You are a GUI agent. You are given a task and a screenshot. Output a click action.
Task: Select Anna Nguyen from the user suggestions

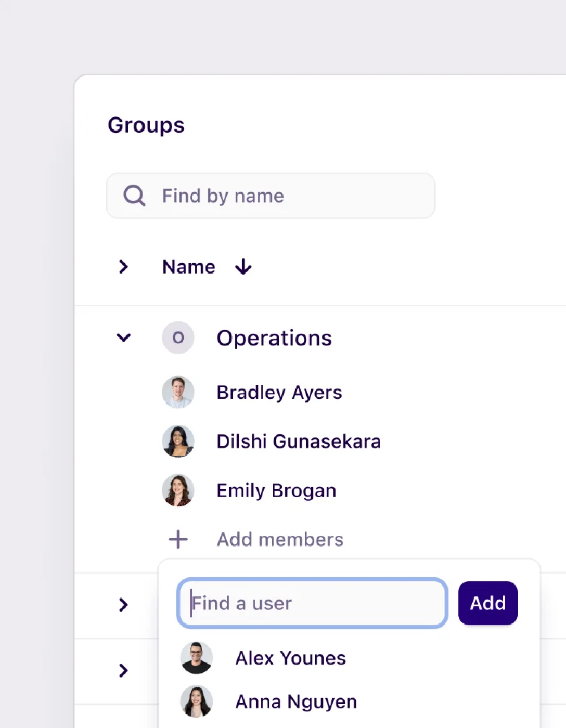click(x=295, y=701)
